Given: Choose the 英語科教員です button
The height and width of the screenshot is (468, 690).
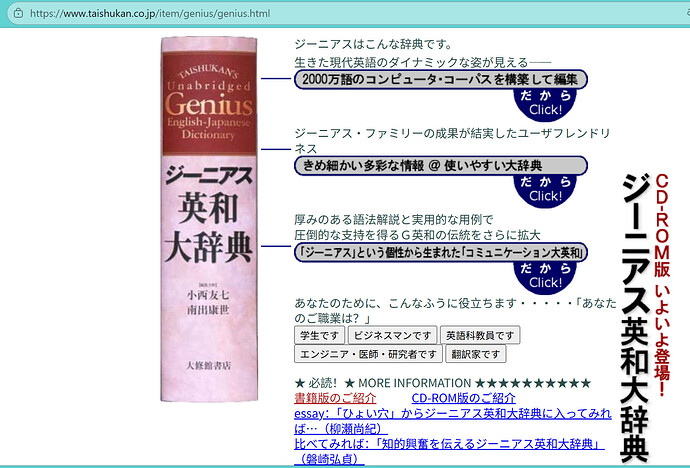Looking at the screenshot, I should 480,335.
